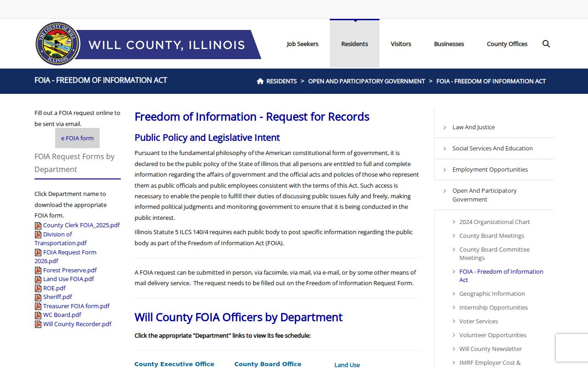Download County Clerk FOIA_2025.pdf

81,225
